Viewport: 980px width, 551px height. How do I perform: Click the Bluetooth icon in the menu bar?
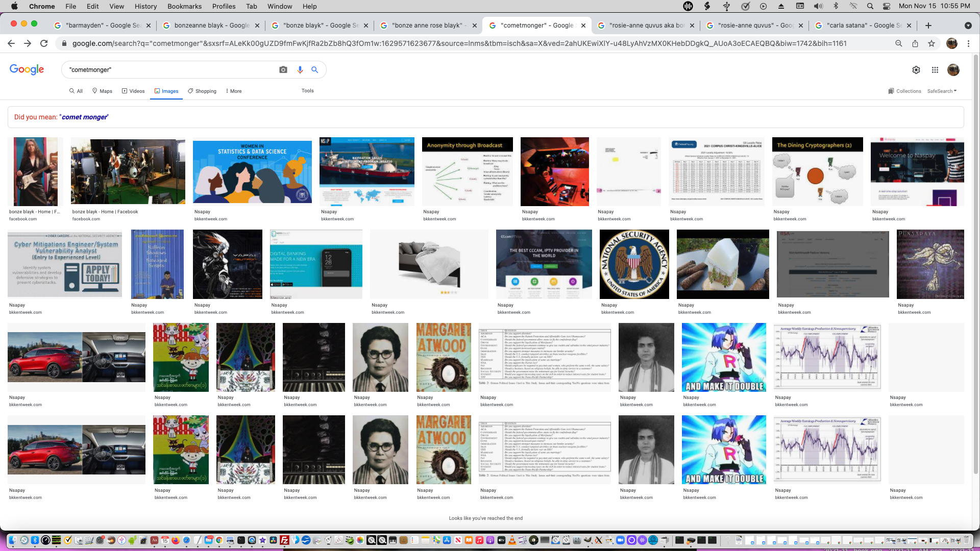836,6
